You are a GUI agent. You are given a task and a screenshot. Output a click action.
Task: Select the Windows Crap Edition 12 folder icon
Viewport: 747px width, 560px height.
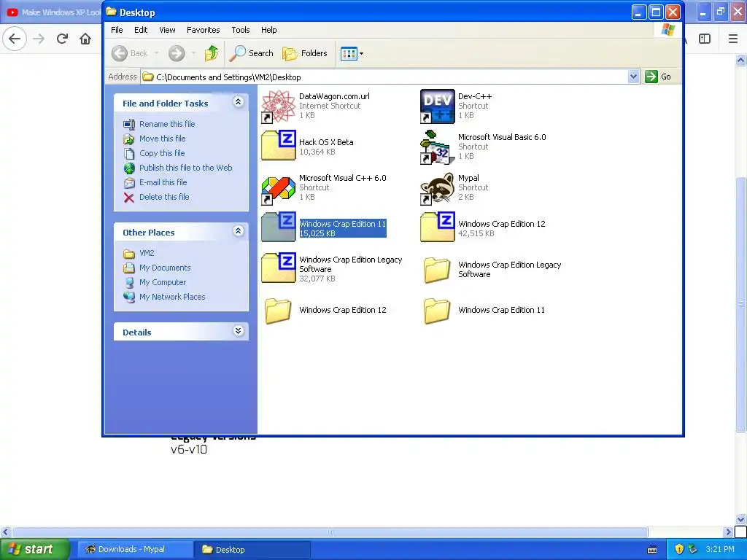point(278,311)
